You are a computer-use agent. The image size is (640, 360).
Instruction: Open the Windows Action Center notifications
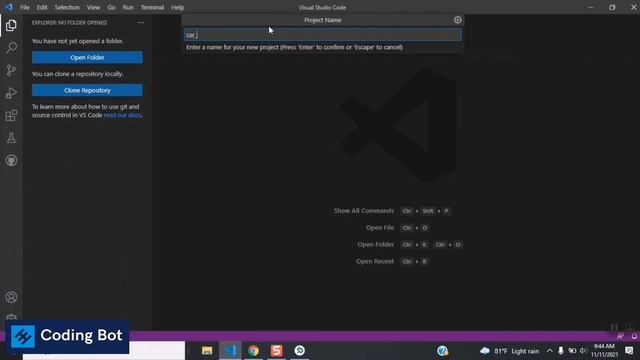pyautogui.click(x=629, y=351)
